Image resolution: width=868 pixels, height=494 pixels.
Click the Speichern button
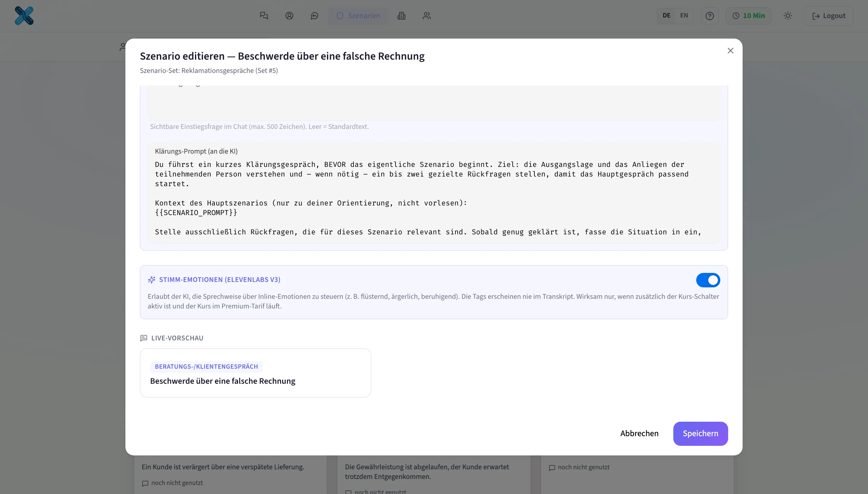pos(700,433)
